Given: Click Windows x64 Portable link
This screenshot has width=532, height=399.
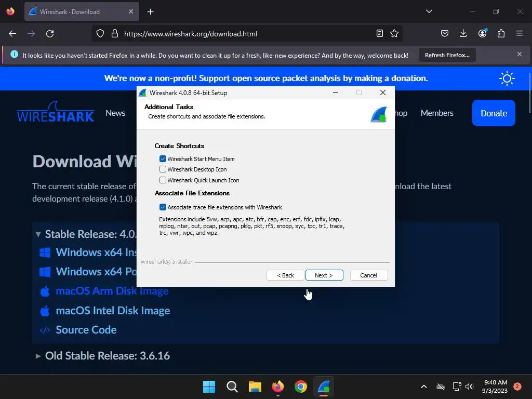Looking at the screenshot, I should pyautogui.click(x=96, y=272).
